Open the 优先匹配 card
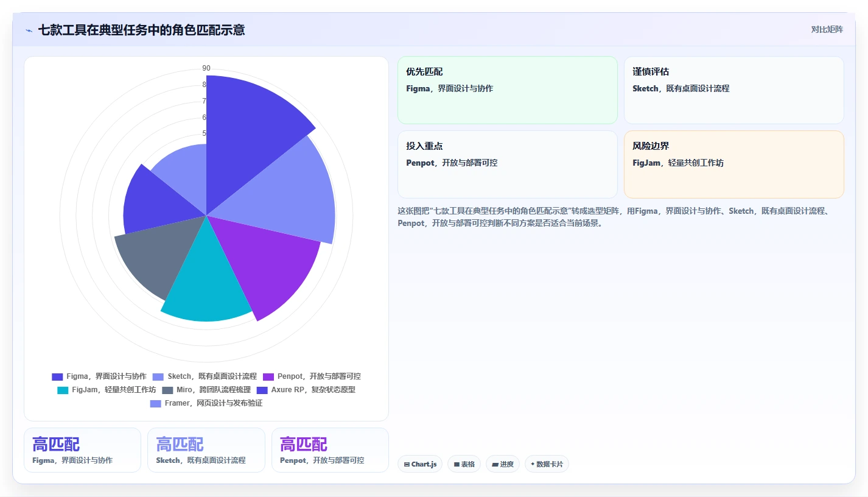The width and height of the screenshot is (868, 497). pyautogui.click(x=508, y=90)
